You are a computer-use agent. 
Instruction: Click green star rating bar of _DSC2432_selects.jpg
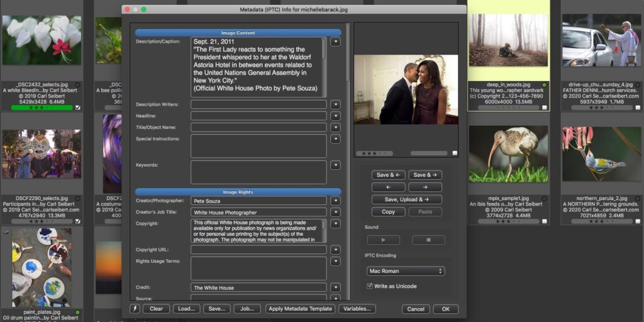click(x=42, y=108)
